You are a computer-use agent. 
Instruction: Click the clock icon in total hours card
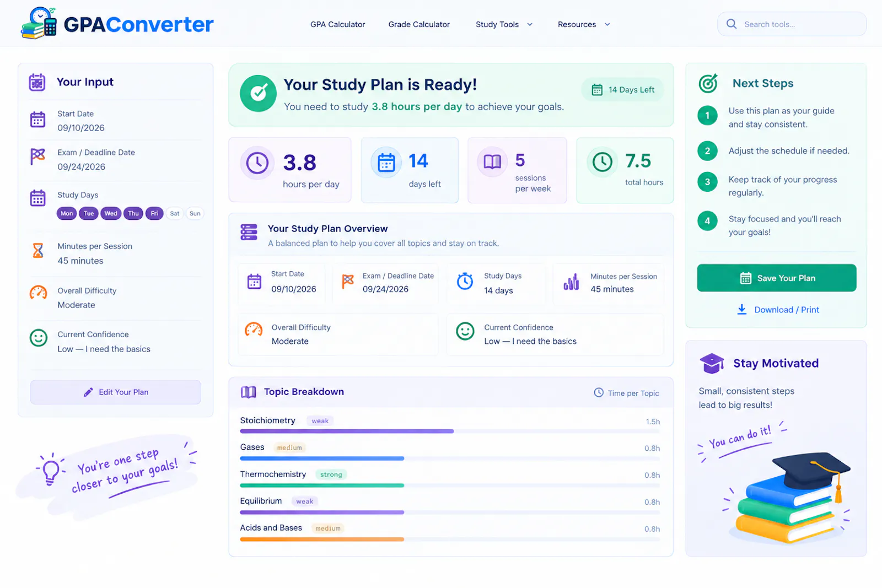(x=602, y=162)
